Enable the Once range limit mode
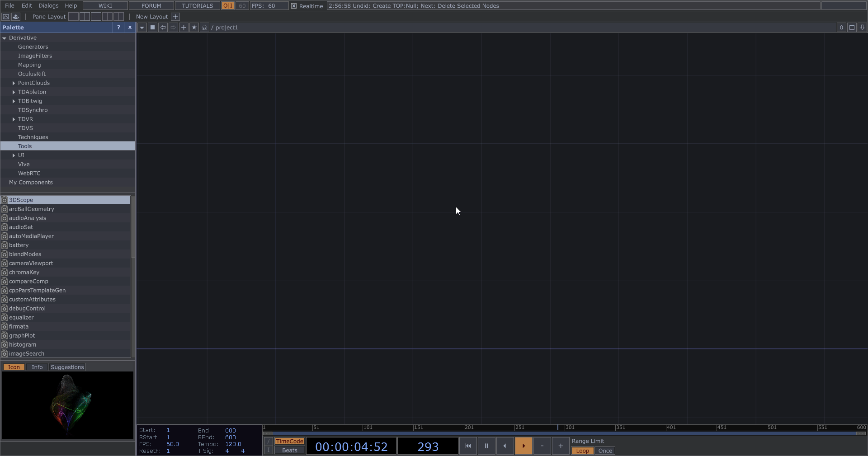This screenshot has height=456, width=868. [x=605, y=451]
